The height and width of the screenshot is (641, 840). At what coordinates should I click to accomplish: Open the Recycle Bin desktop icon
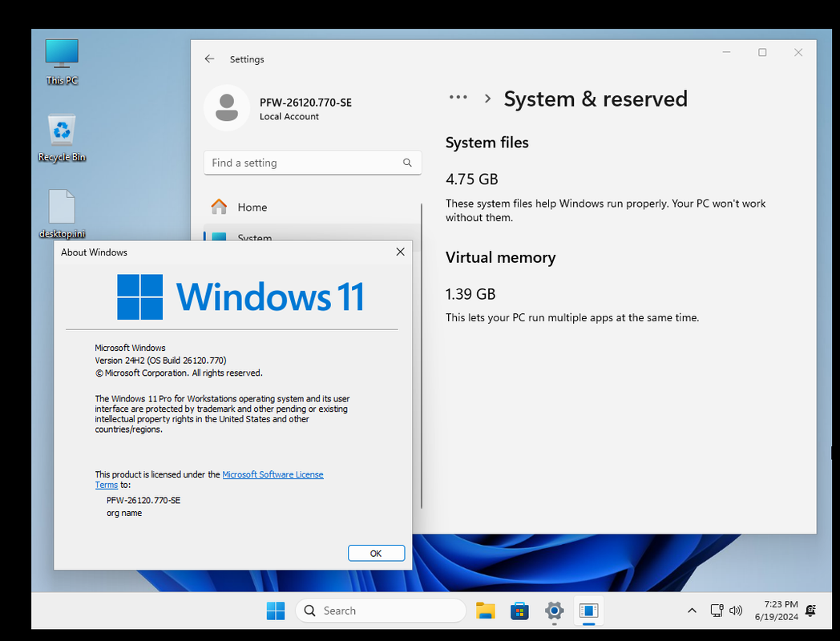click(x=62, y=138)
